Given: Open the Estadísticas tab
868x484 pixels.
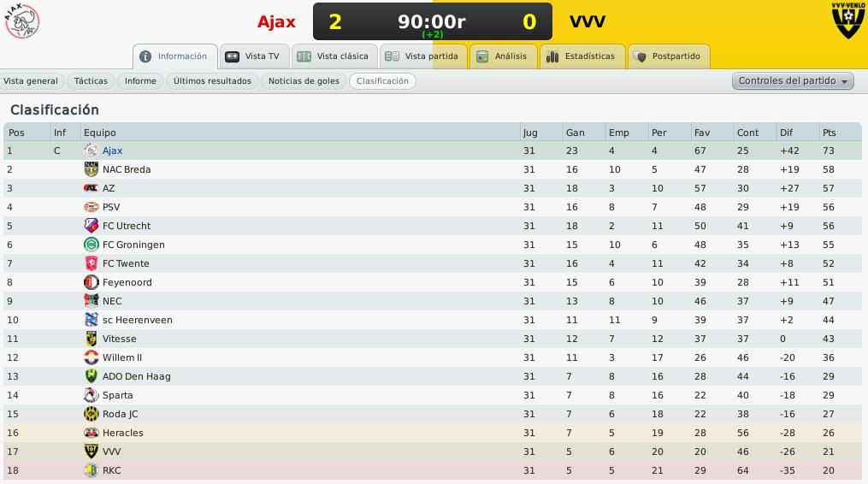Looking at the screenshot, I should coord(582,56).
